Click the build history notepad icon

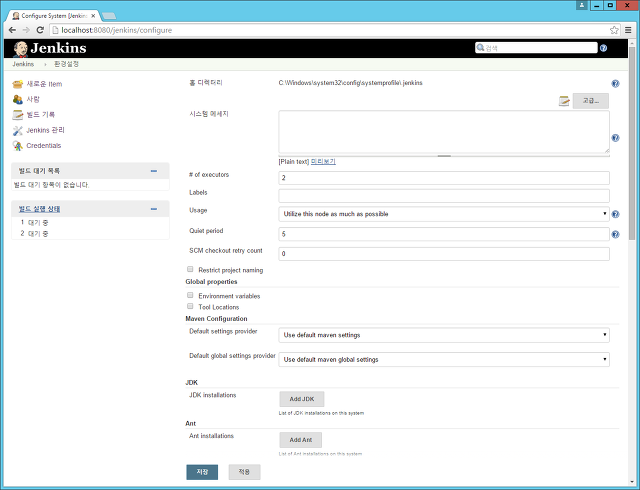click(x=18, y=115)
